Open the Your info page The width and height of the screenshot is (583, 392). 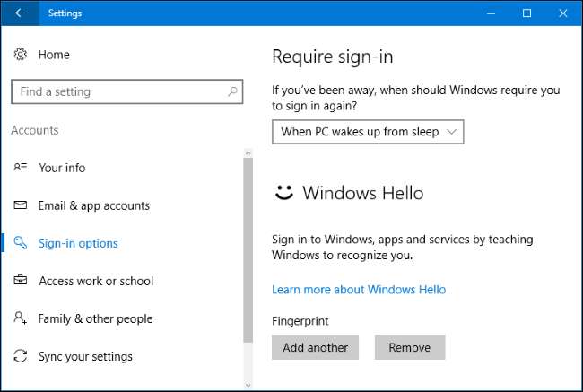[62, 168]
